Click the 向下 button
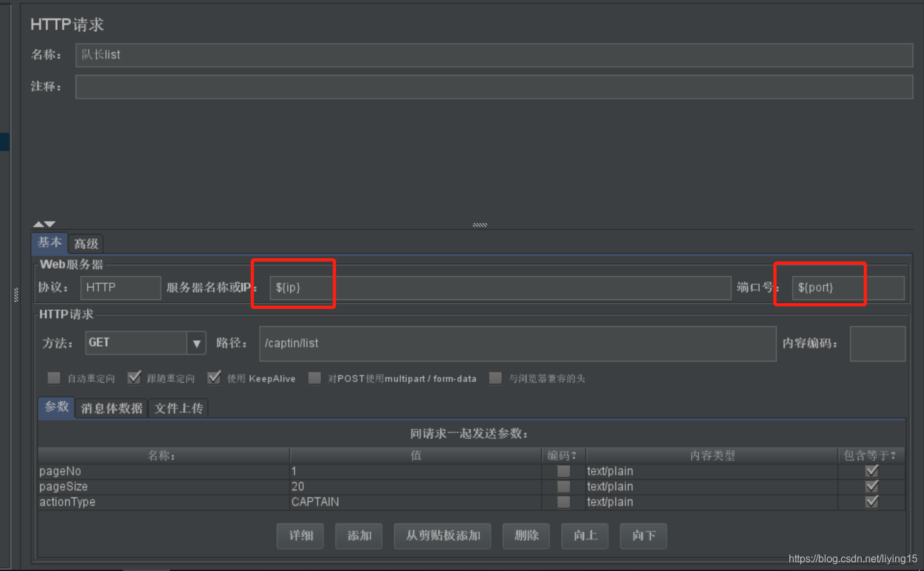 point(644,536)
